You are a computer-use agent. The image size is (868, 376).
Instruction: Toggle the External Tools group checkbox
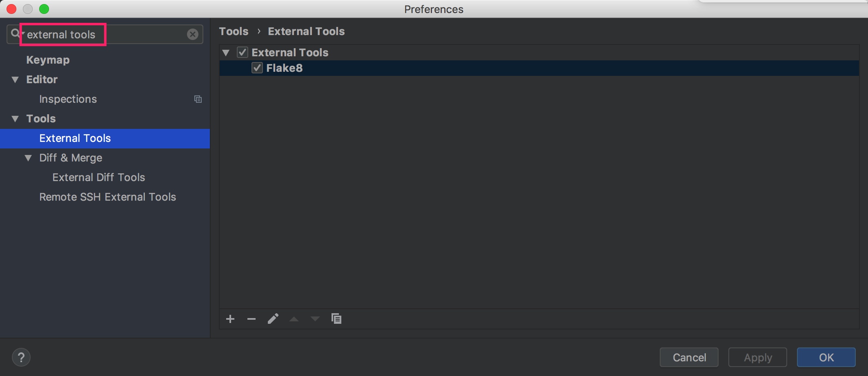coord(243,52)
